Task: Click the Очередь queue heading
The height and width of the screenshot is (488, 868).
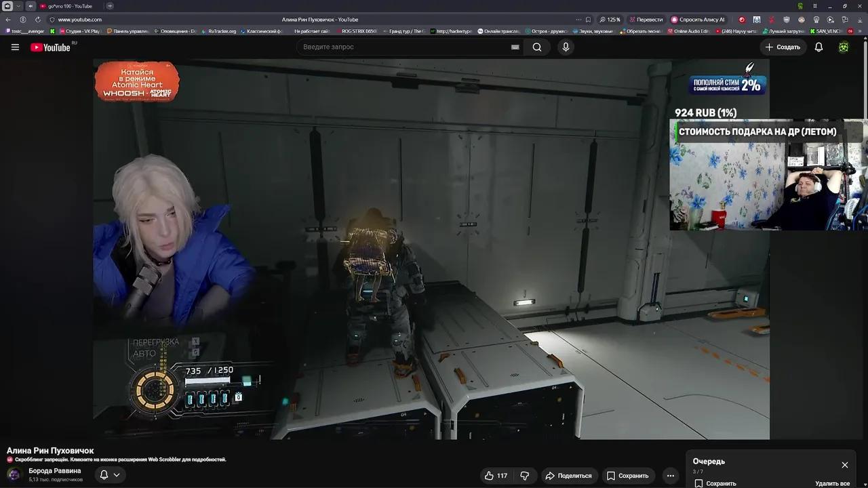Action: 709,462
